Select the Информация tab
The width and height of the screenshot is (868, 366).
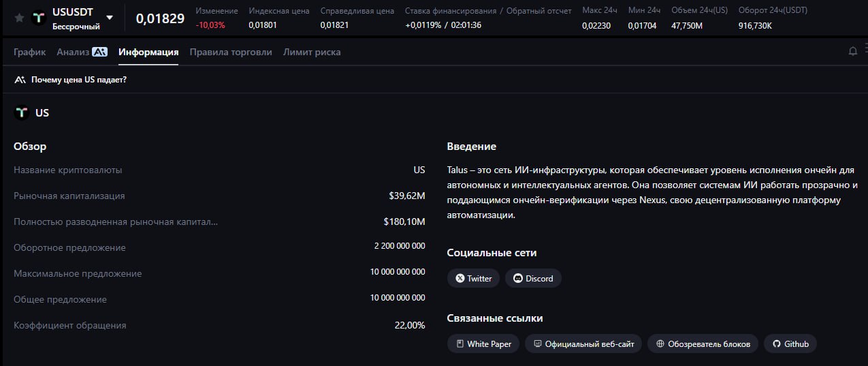(x=148, y=52)
